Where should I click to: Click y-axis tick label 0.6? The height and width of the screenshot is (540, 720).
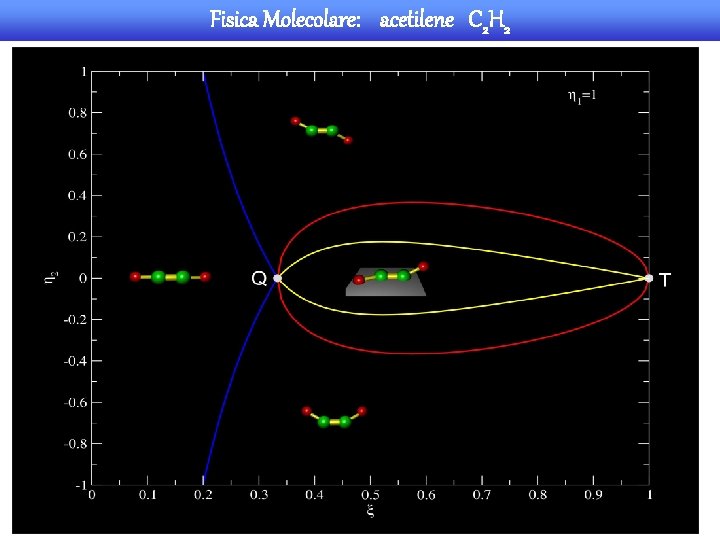[78, 154]
